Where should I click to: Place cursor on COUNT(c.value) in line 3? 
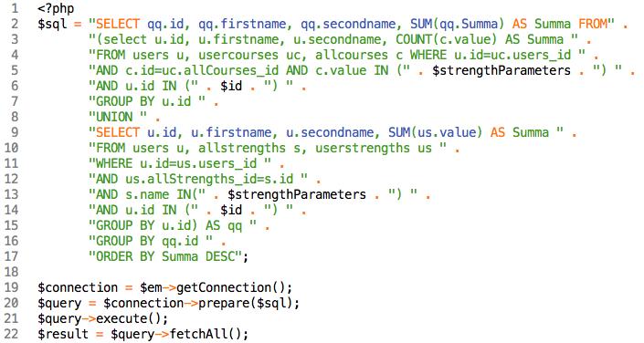447,39
